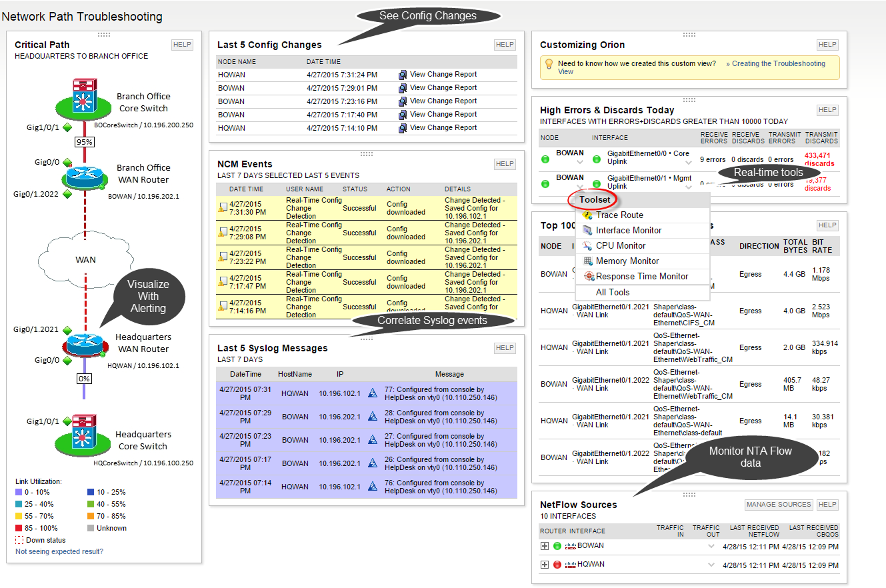The width and height of the screenshot is (886, 588).
Task: Click the Cisco logo beside BOWAN in NetFlow Sources
Action: [x=570, y=546]
